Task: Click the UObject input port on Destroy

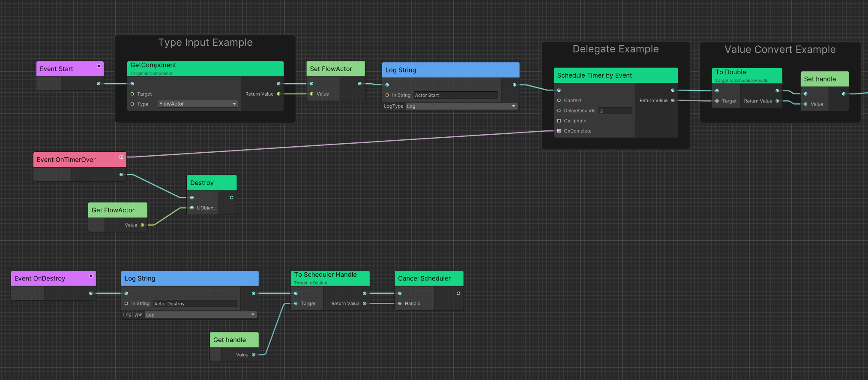Action: (192, 208)
